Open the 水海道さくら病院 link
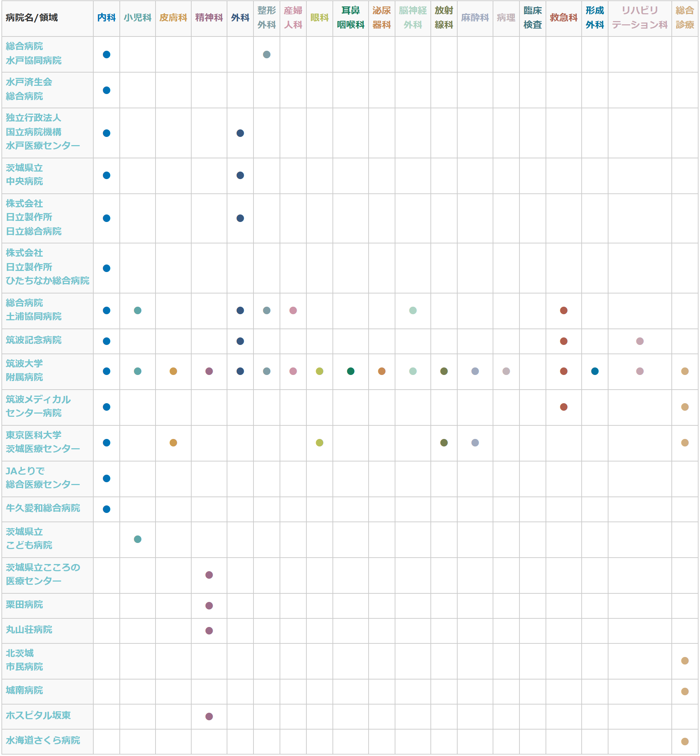Viewport: 700px width, 756px height. point(43,741)
